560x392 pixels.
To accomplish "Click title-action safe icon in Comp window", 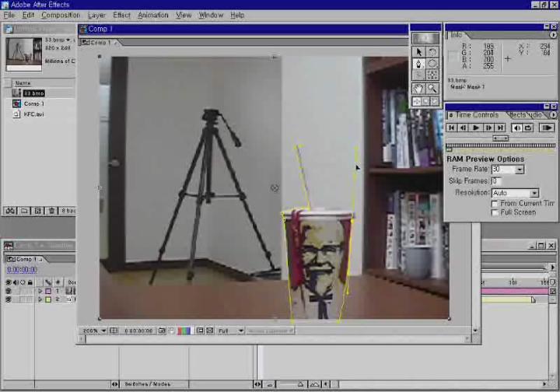I will click(x=114, y=331).
